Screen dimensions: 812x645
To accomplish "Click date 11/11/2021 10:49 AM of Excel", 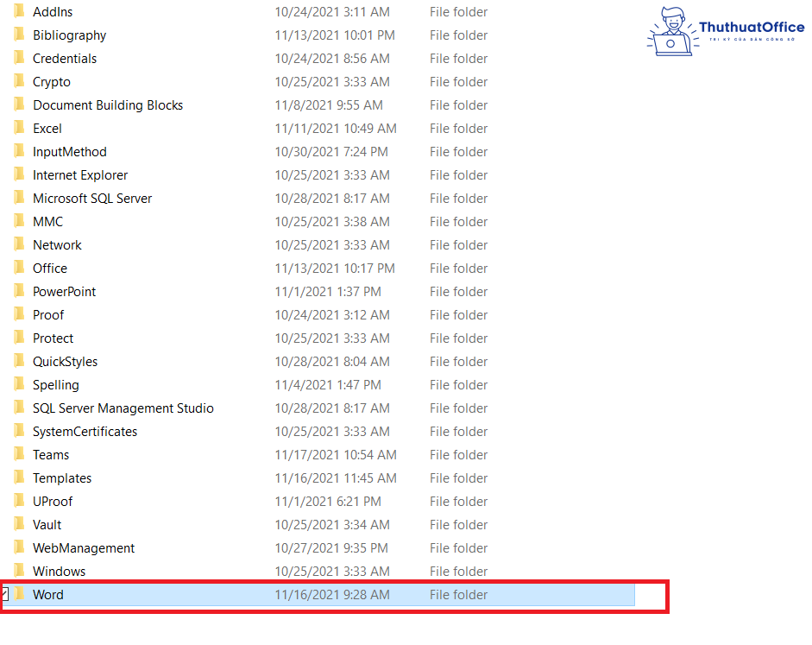I will (335, 129).
